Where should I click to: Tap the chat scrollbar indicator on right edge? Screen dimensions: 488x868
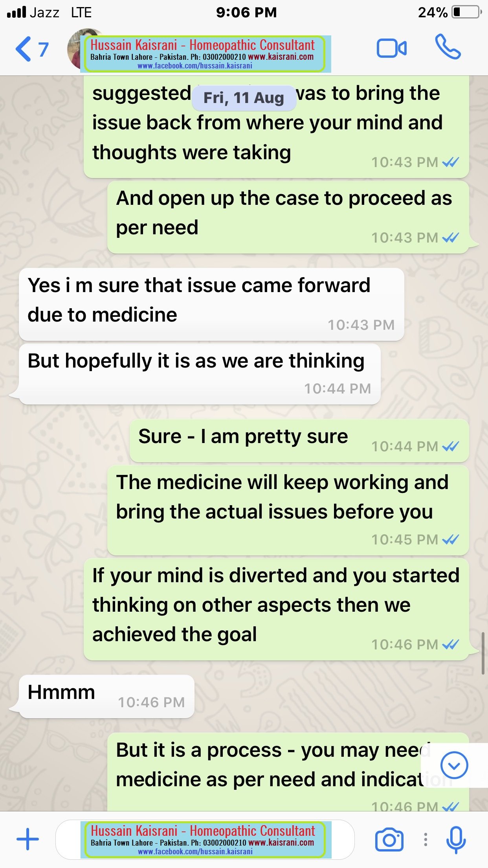pyautogui.click(x=483, y=653)
